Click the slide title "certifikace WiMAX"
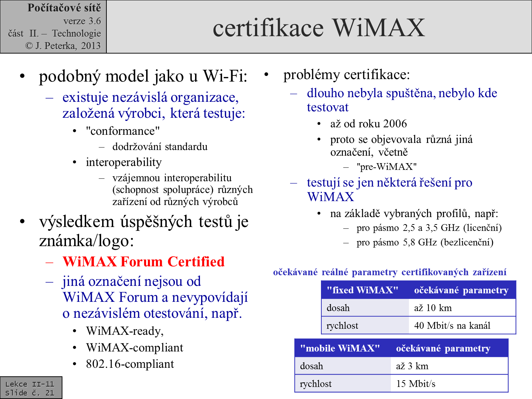The height and width of the screenshot is (399, 532). 319,28
